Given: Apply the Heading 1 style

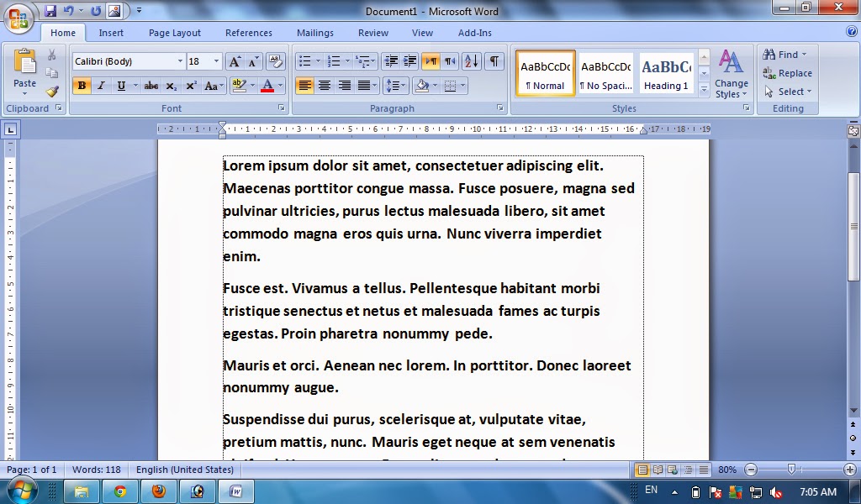Looking at the screenshot, I should 665,73.
